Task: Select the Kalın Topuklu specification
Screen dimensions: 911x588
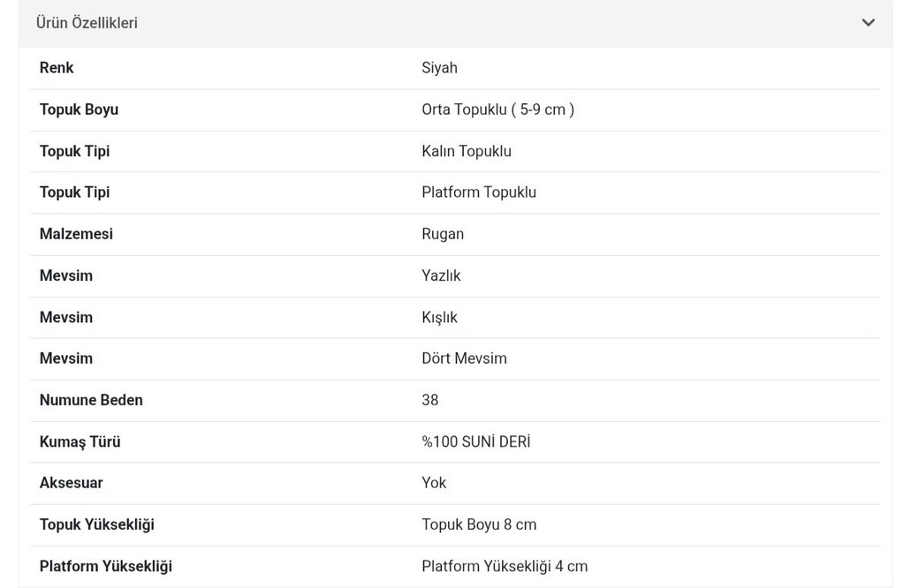Action: click(x=465, y=151)
